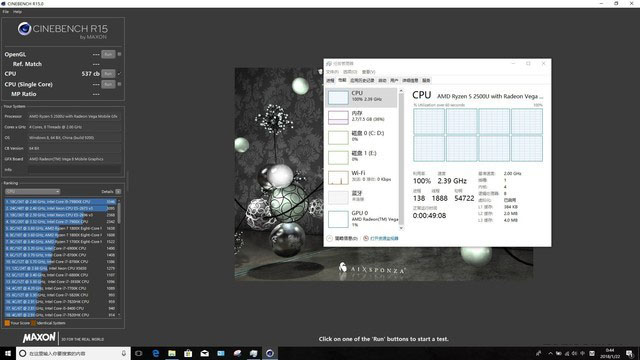Toggle the CPU (Single Core) test checkbox
The height and width of the screenshot is (360, 640).
coord(119,84)
